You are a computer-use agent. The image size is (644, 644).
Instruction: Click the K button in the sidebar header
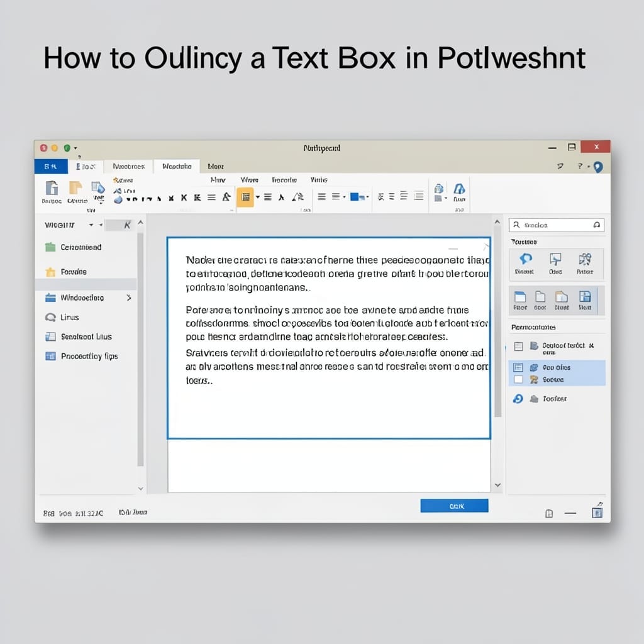pyautogui.click(x=127, y=225)
